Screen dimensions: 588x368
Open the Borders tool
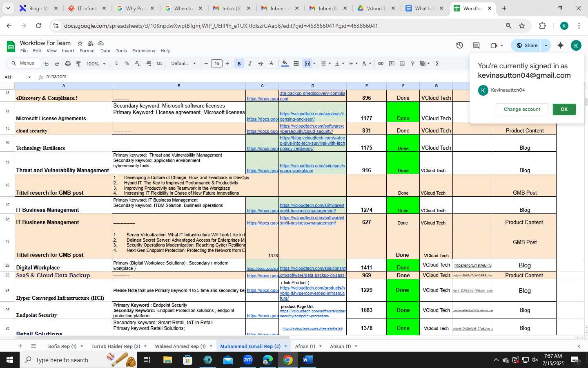click(296, 63)
